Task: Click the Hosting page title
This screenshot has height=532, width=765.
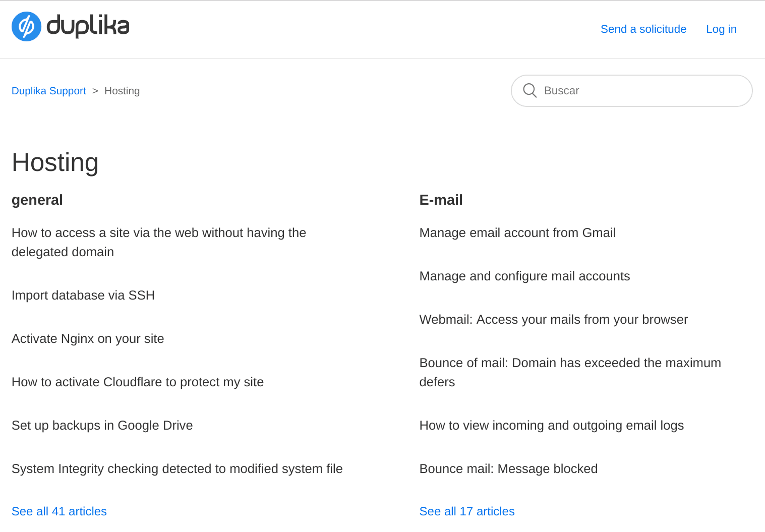Action: [55, 162]
